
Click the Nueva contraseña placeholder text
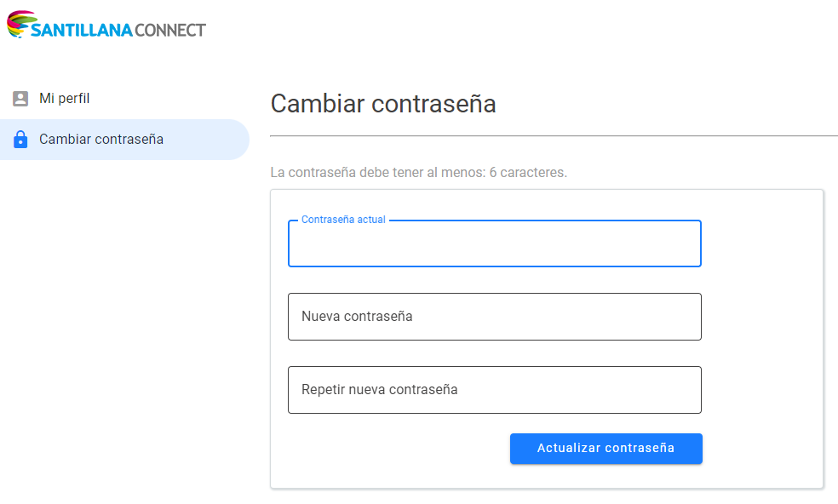click(357, 317)
